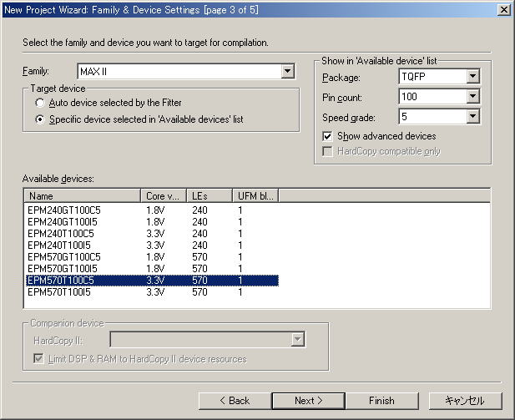Toggle Show advanced devices checkbox
515x420 pixels.
click(327, 136)
